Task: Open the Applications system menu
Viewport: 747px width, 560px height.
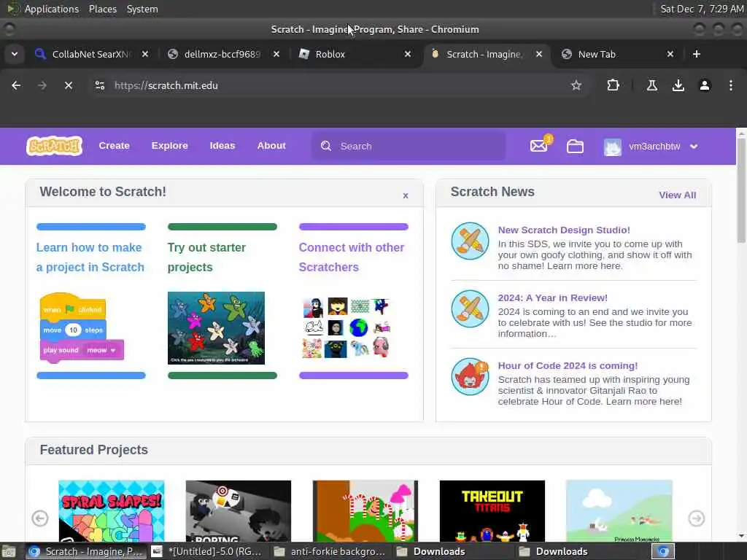Action: [x=52, y=9]
